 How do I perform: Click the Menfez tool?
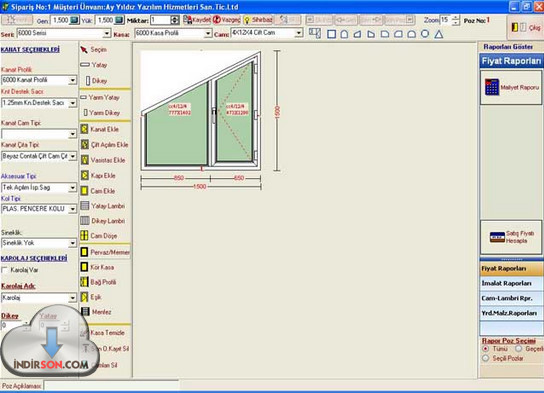(x=96, y=312)
